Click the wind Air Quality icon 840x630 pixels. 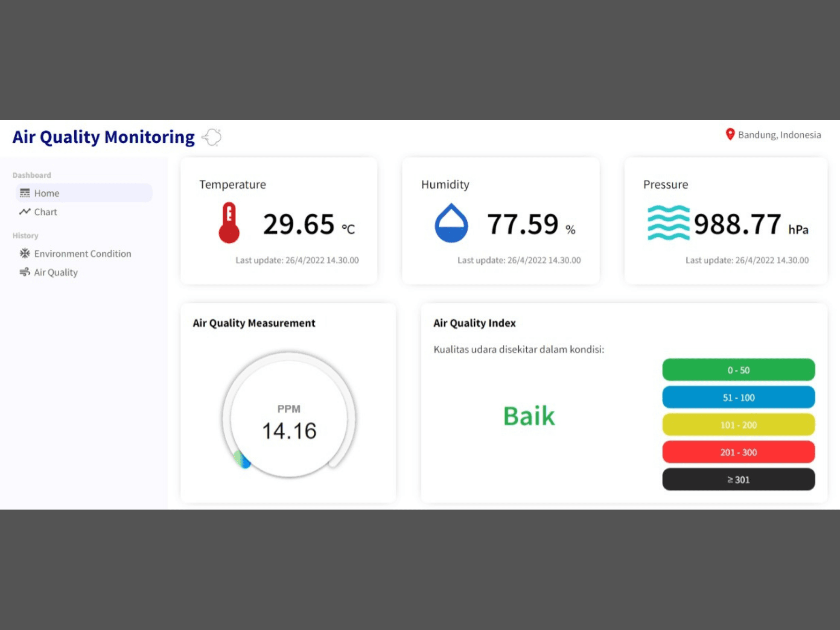[25, 272]
